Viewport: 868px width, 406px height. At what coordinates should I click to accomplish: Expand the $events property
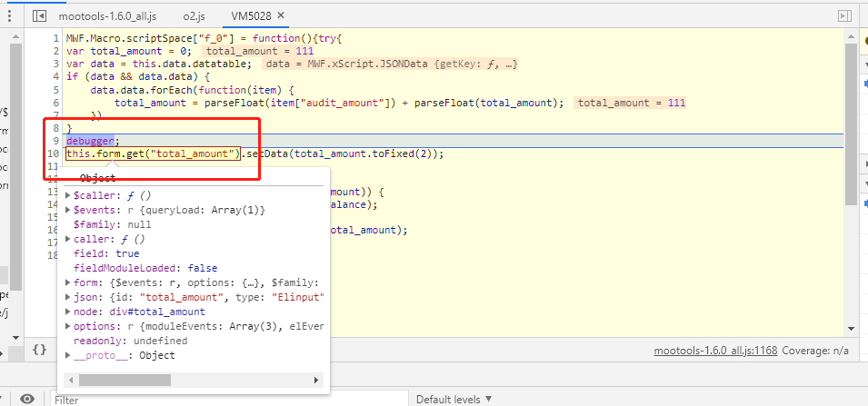[x=68, y=210]
